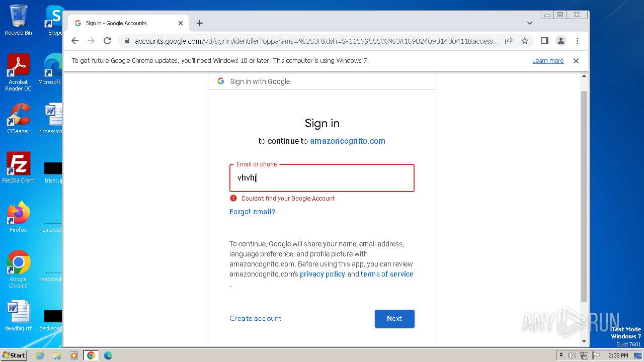
Task: Click the Create account link
Action: [x=255, y=318]
